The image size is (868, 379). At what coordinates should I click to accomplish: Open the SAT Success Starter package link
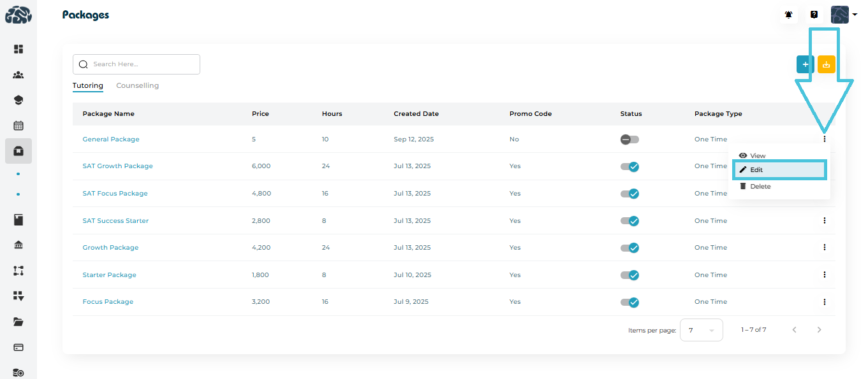(115, 221)
